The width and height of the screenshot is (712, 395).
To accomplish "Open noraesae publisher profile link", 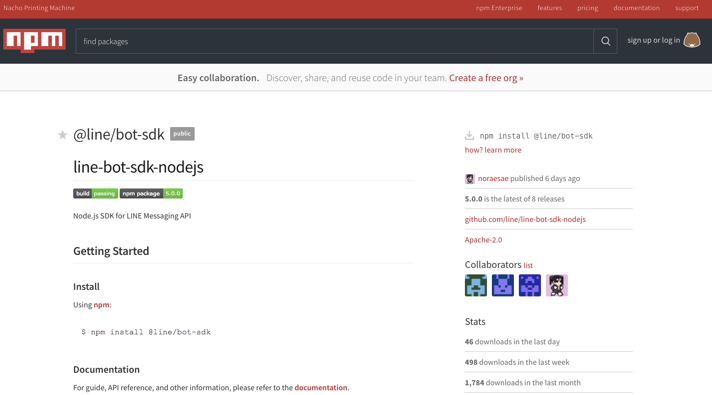I will [493, 178].
